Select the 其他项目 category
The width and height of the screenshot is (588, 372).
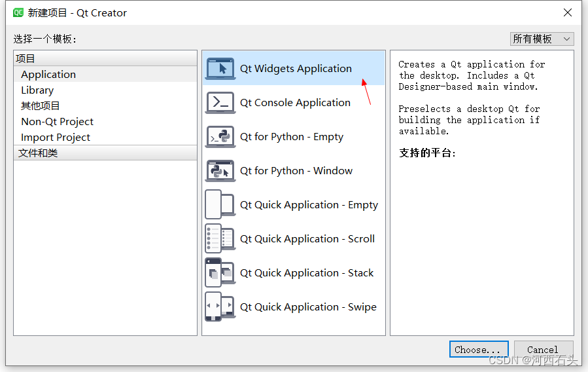pos(105,106)
